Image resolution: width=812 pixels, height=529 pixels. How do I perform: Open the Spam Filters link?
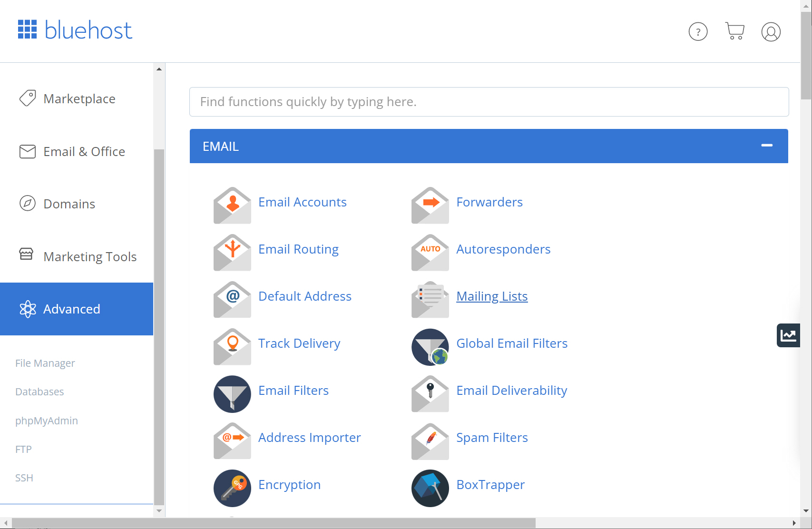point(492,437)
